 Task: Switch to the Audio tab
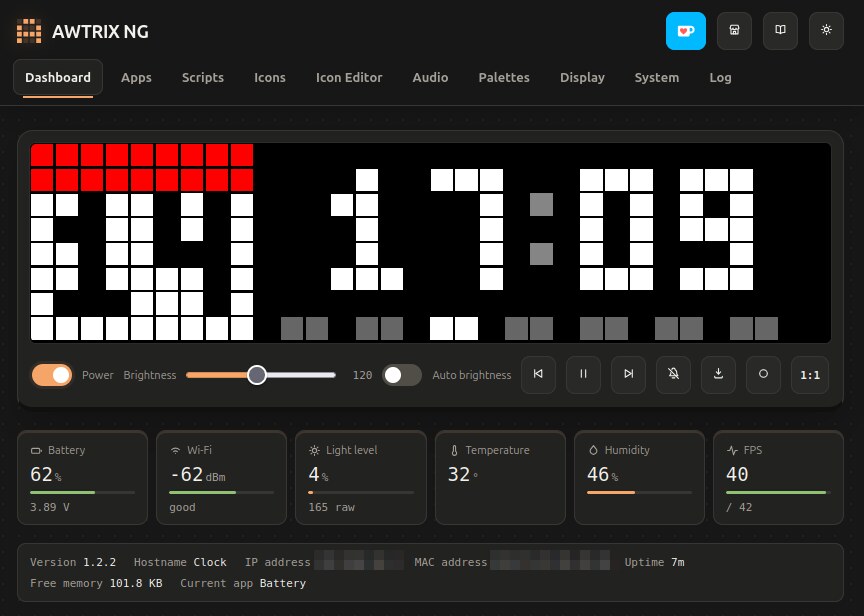[x=430, y=78]
